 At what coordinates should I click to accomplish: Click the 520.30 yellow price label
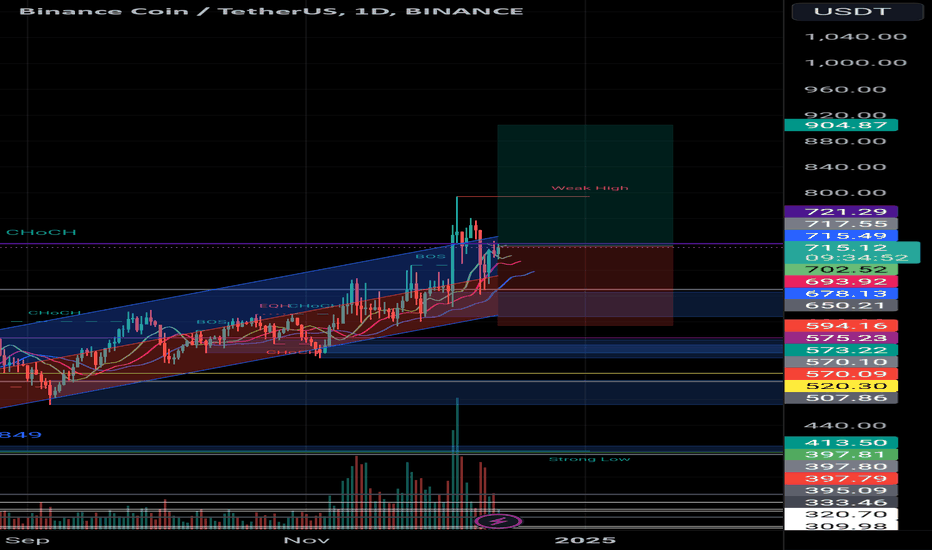[841, 385]
